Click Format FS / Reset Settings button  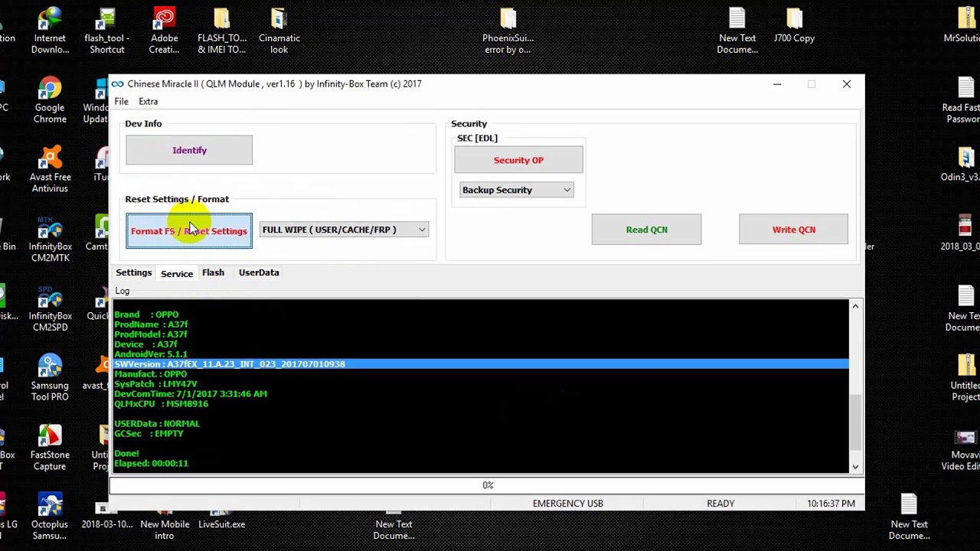[x=189, y=231]
